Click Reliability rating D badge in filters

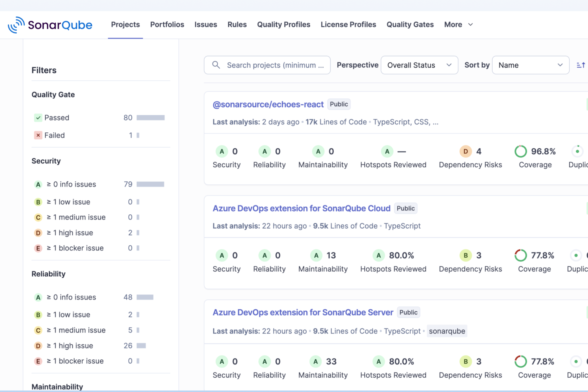[x=38, y=346]
